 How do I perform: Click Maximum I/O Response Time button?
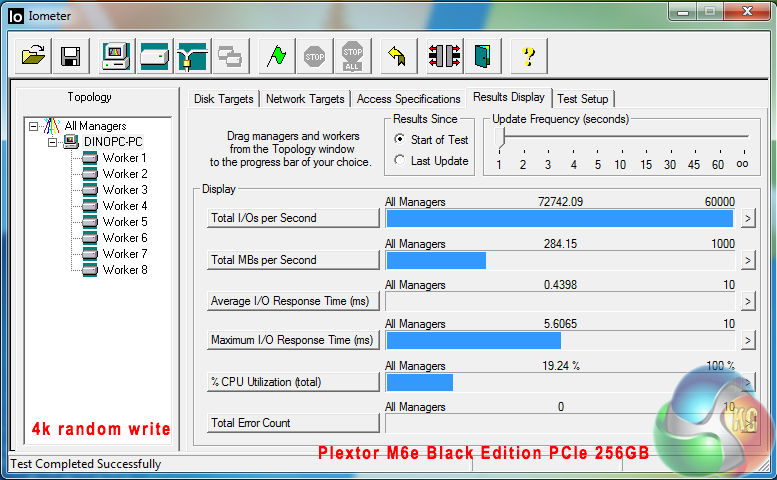(293, 340)
